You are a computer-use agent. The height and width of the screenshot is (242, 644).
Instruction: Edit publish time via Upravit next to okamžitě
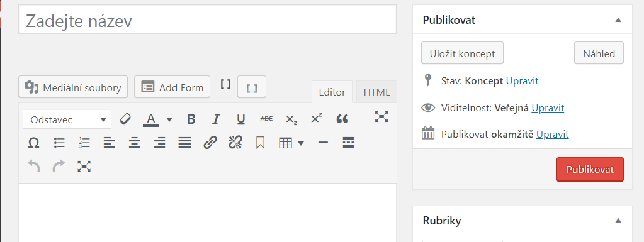pos(553,134)
